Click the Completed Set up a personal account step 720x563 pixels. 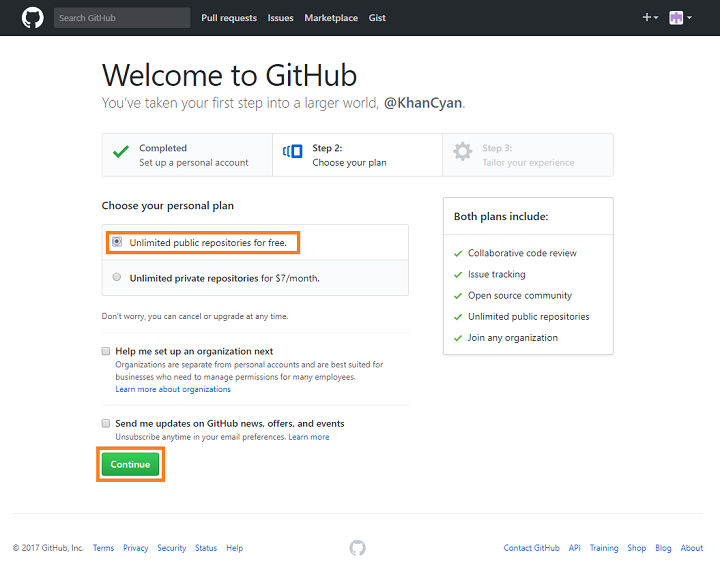point(187,155)
